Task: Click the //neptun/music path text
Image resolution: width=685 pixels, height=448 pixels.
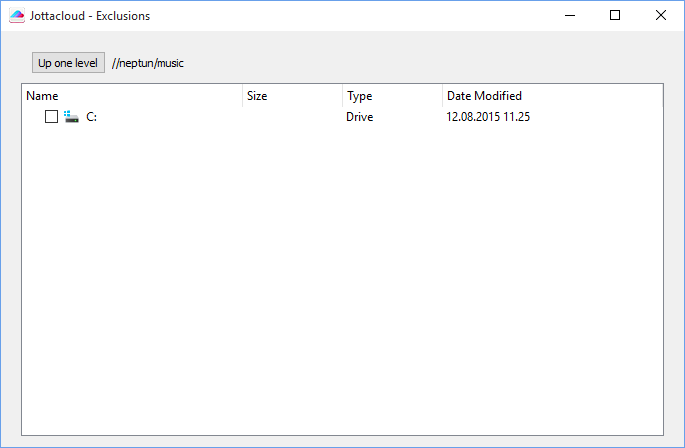Action: click(x=148, y=63)
